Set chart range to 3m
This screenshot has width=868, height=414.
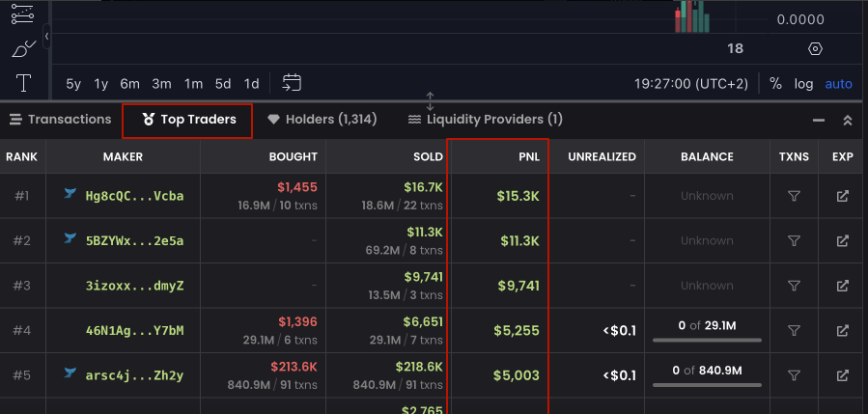click(161, 84)
